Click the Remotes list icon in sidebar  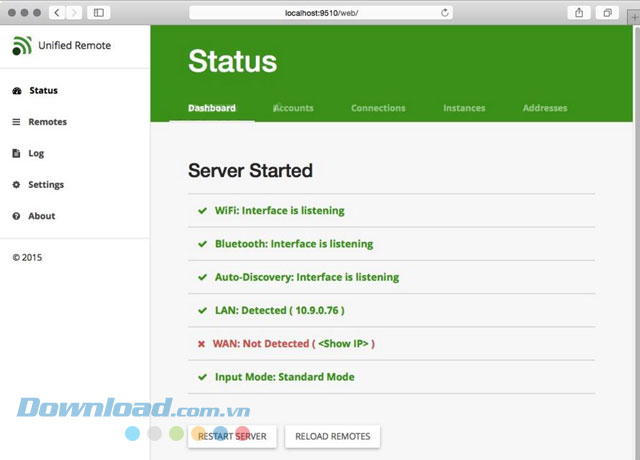click(x=16, y=122)
